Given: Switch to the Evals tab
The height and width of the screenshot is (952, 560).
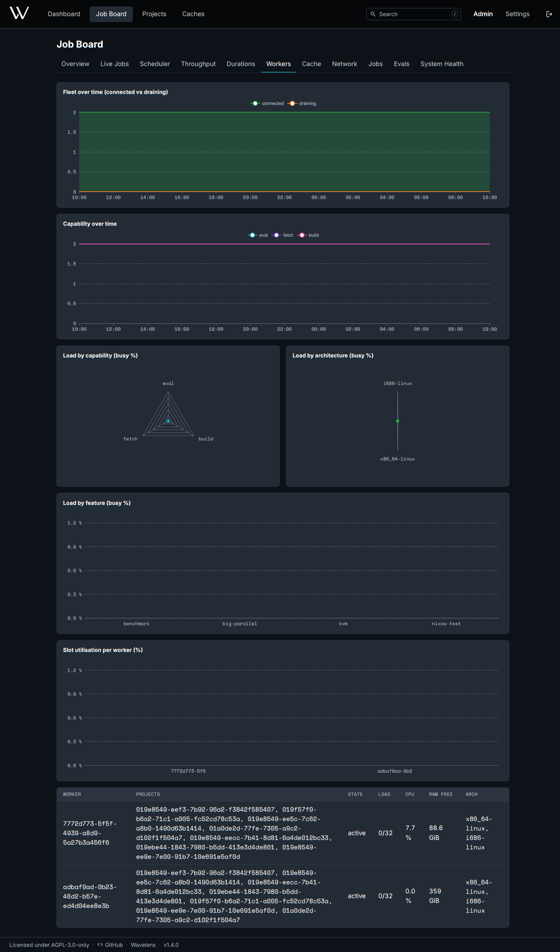Looking at the screenshot, I should tap(402, 64).
